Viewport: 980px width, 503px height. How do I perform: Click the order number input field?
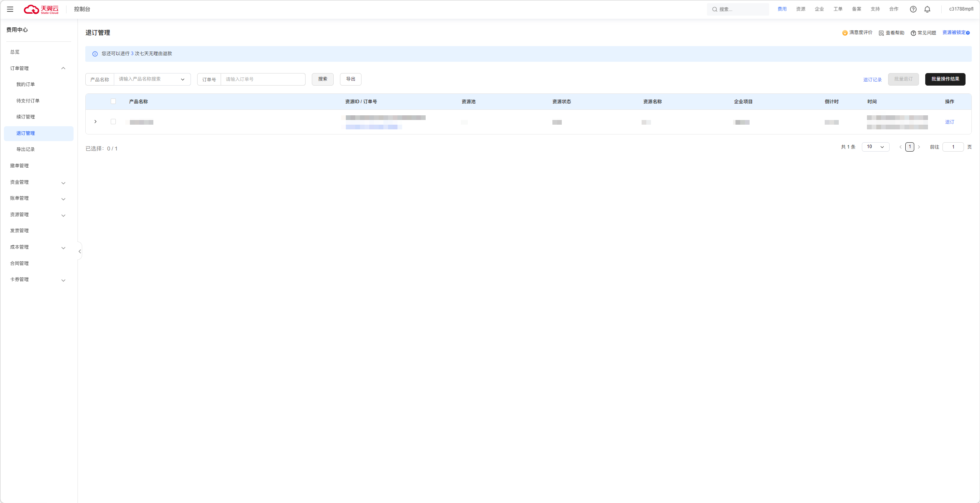pyautogui.click(x=263, y=79)
